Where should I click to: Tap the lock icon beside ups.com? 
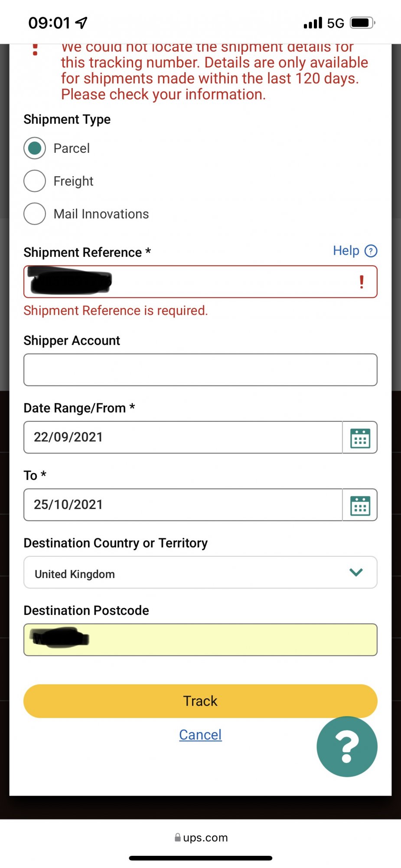pos(177,838)
